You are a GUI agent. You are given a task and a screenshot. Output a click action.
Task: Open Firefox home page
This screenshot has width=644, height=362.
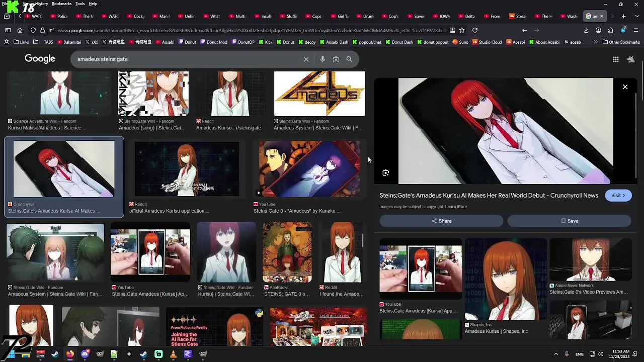(20, 30)
